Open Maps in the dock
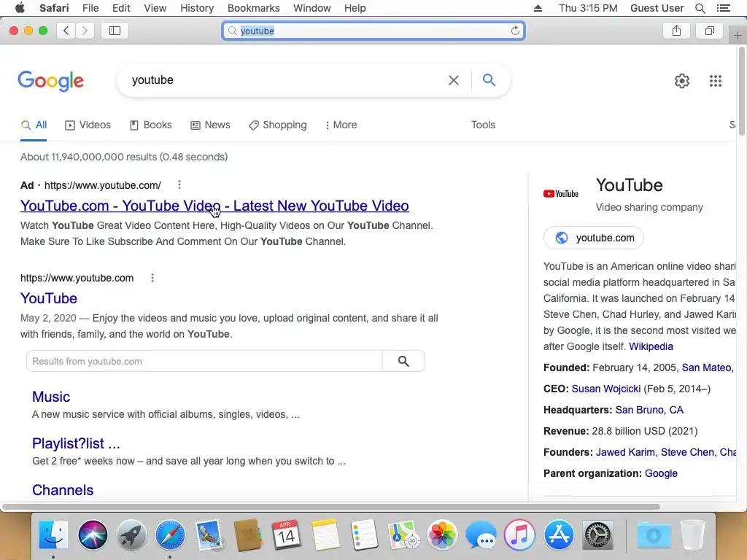The height and width of the screenshot is (560, 747). [403, 534]
